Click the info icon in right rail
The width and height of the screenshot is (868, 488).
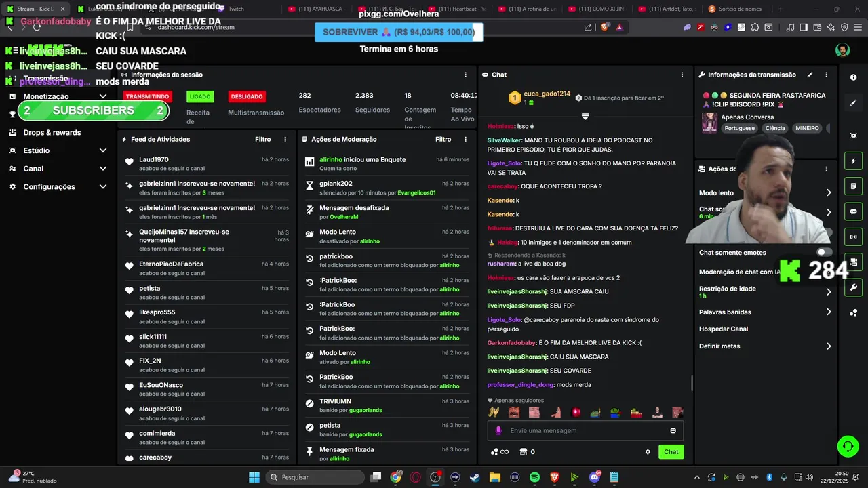pos(853,77)
